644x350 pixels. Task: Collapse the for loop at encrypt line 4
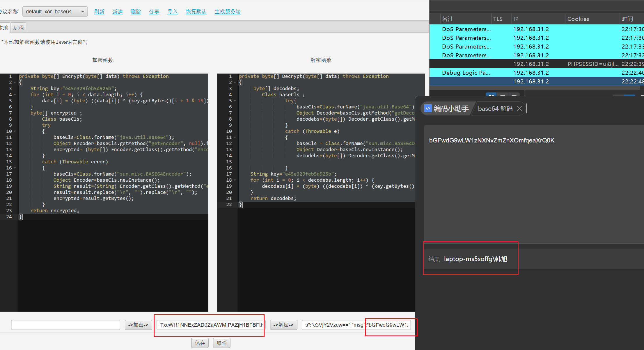15,94
